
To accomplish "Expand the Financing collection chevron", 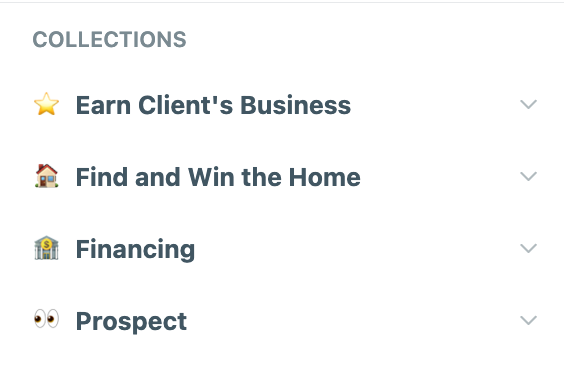I will (x=528, y=248).
